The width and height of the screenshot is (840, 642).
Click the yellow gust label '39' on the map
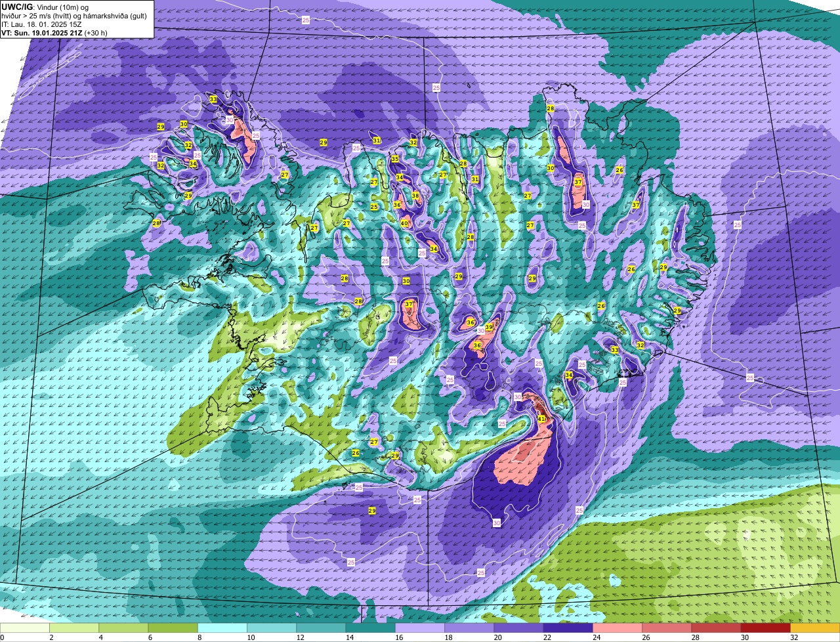point(489,326)
